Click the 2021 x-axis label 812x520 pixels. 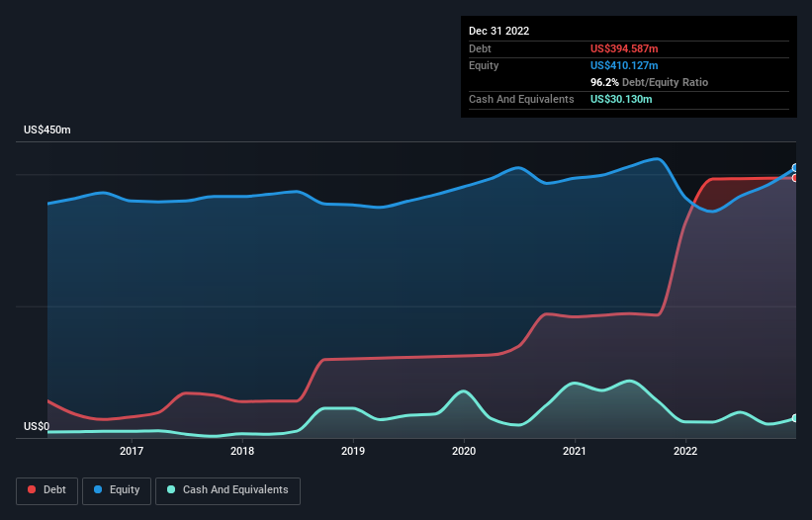point(575,451)
